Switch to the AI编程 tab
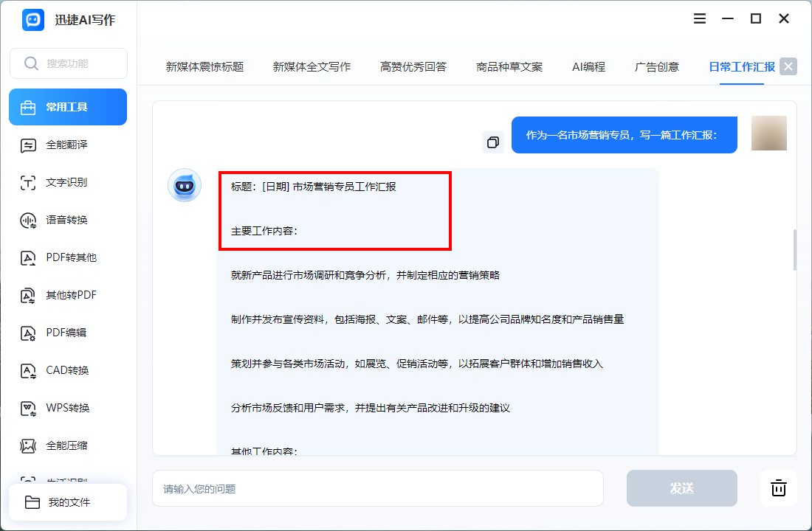Screen dimensions: 812x531 click(588, 66)
